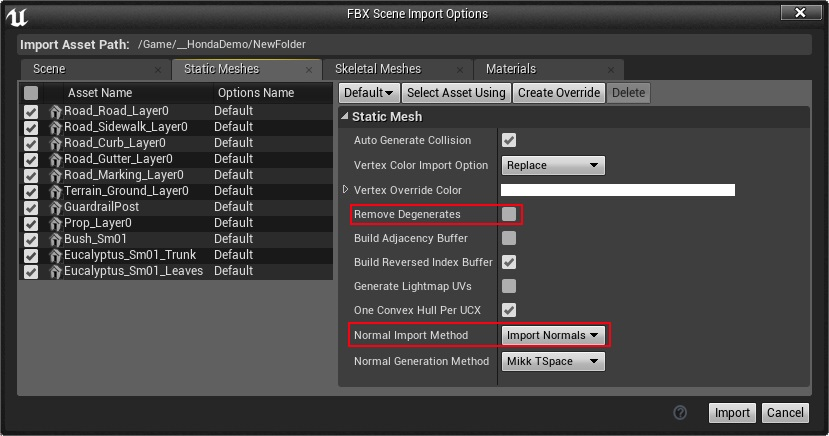The image size is (829, 436).
Task: Click the mesh icon beside Road_Sidewalk_Layer0
Action: point(55,127)
